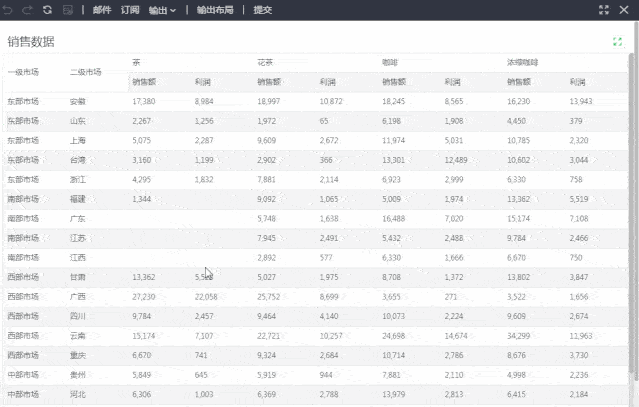The height and width of the screenshot is (407, 639).
Task: Click the 咖啡 group header
Action: pyautogui.click(x=390, y=62)
